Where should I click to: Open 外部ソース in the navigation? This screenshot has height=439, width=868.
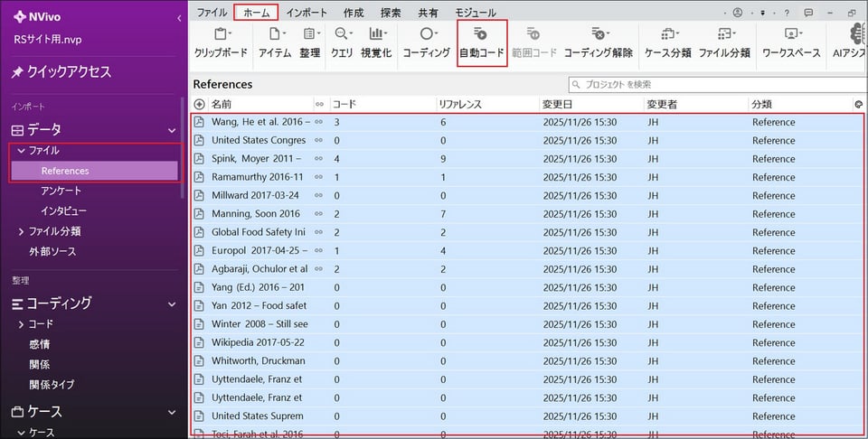(x=52, y=252)
